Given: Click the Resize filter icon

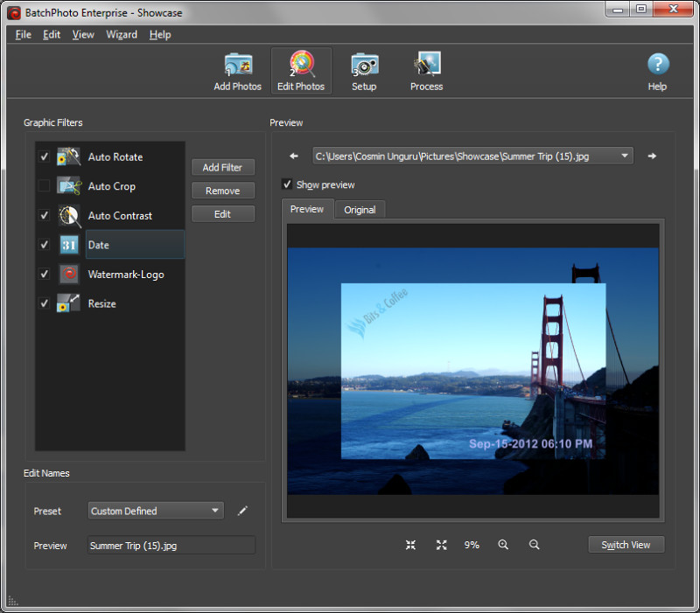Looking at the screenshot, I should (69, 303).
